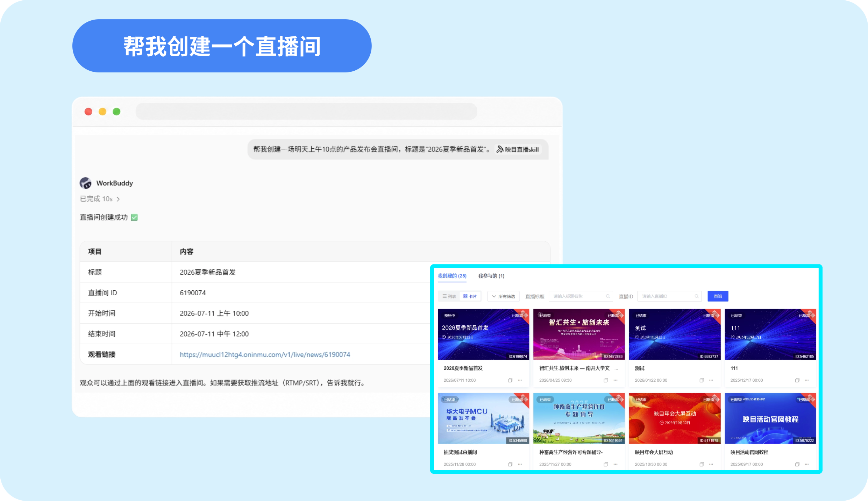This screenshot has width=868, height=501.
Task: Click search icon in 直播标题 field
Action: 608,296
